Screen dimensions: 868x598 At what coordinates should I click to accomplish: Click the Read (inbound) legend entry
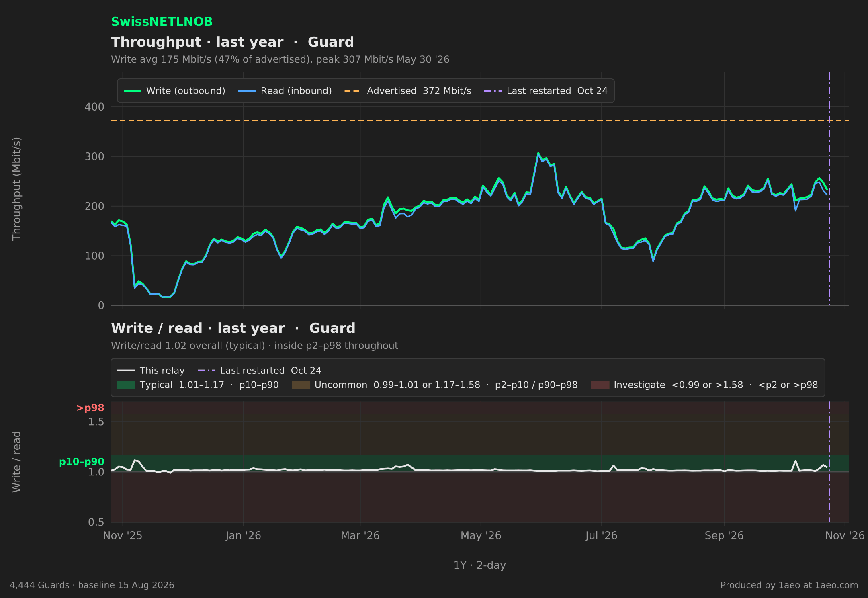coord(285,91)
